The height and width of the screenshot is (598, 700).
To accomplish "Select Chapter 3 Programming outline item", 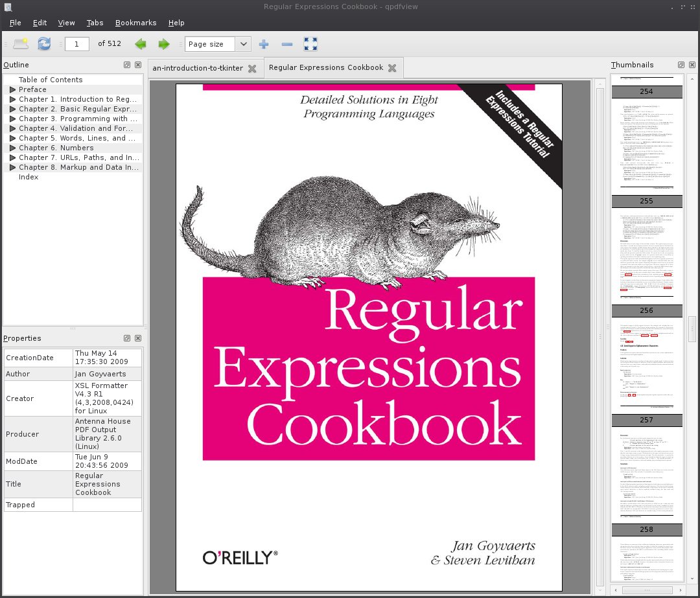I will (78, 119).
